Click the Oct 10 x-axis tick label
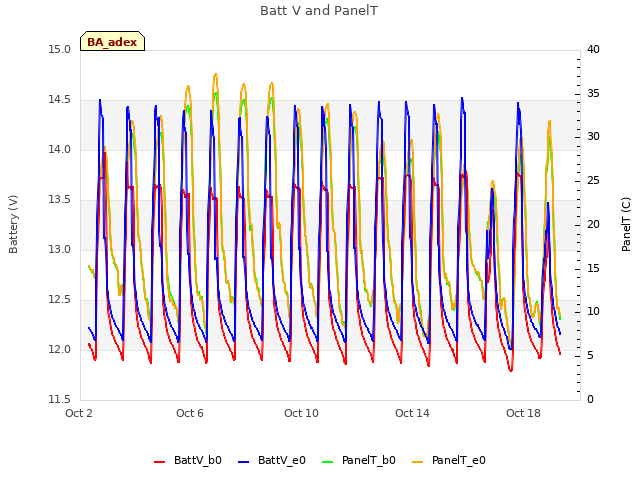The width and height of the screenshot is (640, 480). click(x=301, y=413)
